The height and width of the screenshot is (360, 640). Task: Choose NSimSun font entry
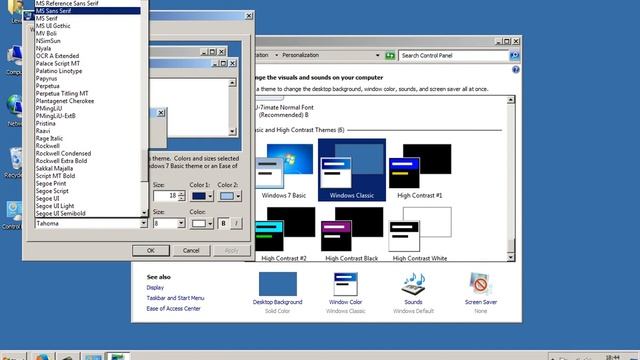[x=48, y=41]
